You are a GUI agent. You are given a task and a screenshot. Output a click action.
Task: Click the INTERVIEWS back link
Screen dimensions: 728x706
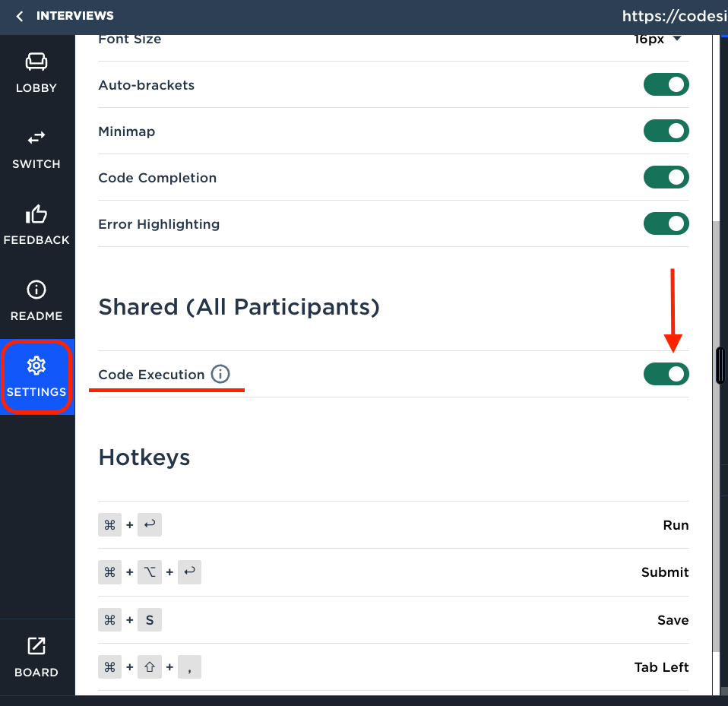click(74, 16)
